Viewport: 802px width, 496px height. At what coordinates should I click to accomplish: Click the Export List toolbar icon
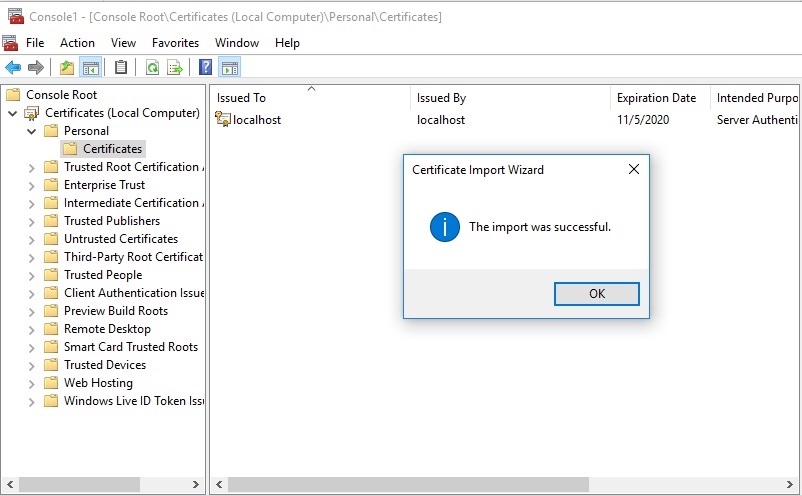175,67
